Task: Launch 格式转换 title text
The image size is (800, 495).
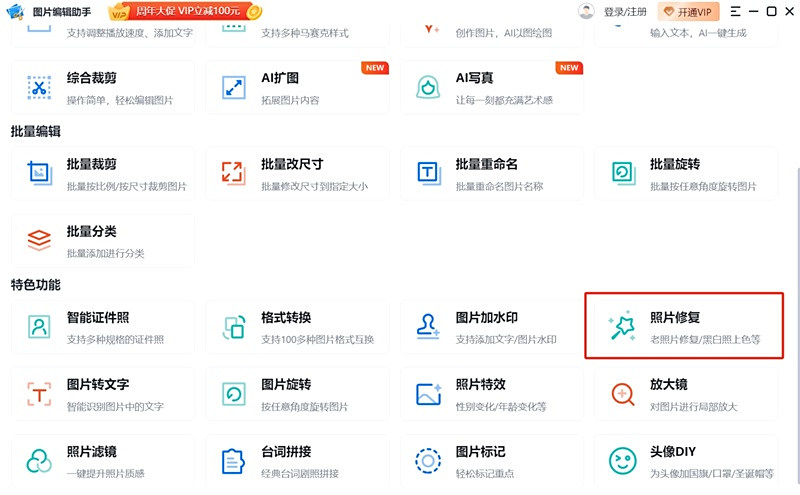Action: [x=286, y=318]
